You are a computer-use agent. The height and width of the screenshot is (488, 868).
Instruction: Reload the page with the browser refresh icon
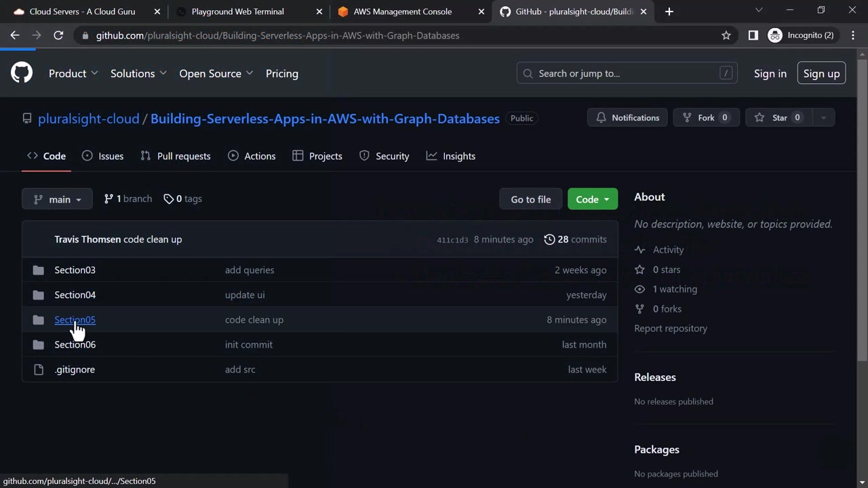tap(58, 35)
